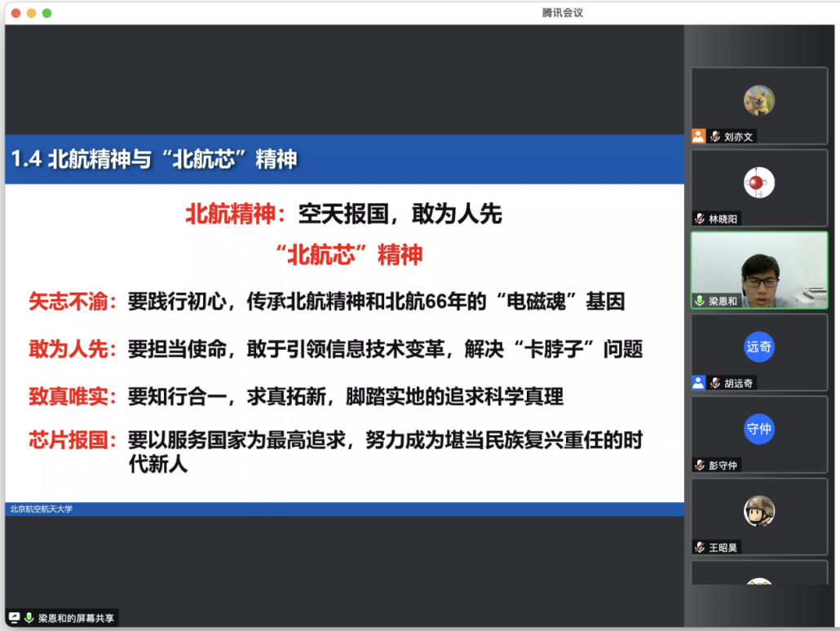Click the slide title 1.4 北航精神与"北航芯"精神

coord(154,159)
